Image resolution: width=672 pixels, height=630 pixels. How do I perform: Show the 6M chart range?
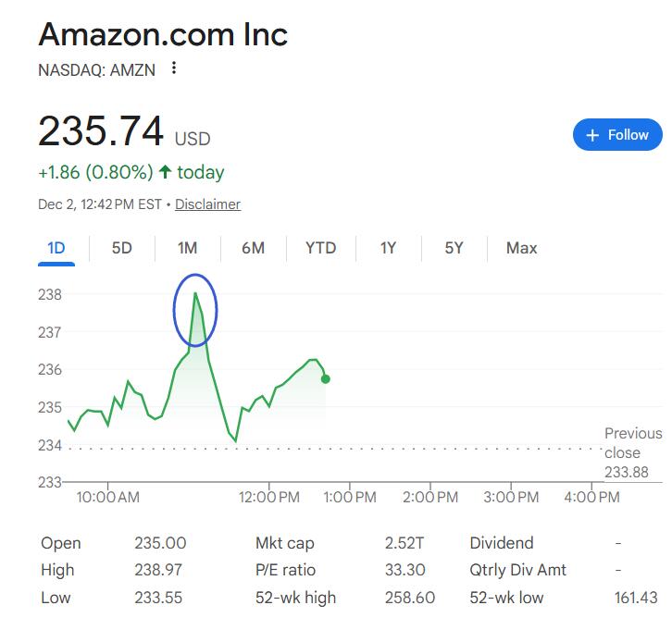click(x=253, y=248)
